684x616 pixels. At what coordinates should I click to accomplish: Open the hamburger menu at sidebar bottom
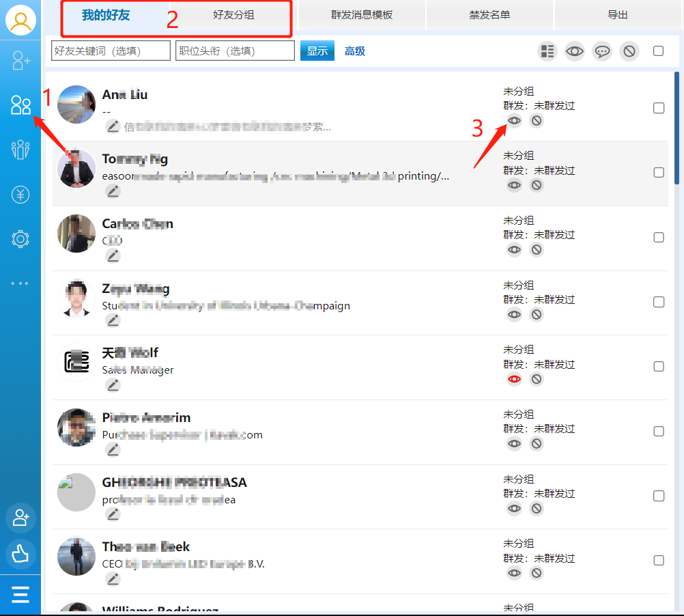tap(20, 595)
